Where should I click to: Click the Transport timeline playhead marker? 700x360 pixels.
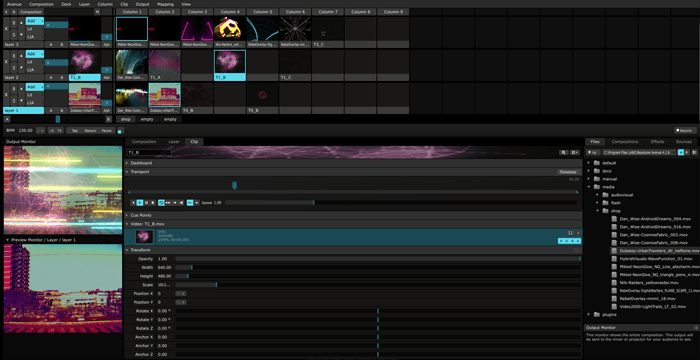click(234, 185)
